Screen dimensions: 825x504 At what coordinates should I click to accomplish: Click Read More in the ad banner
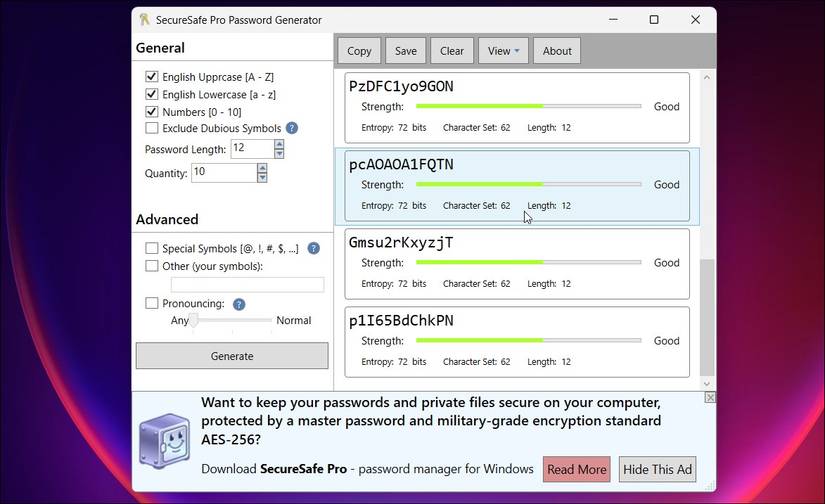click(x=577, y=469)
